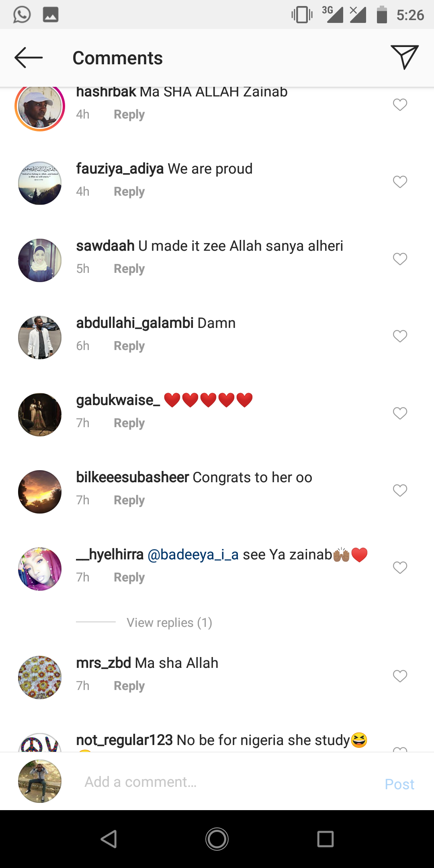This screenshot has width=434, height=868.
Task: Open recent apps square button
Action: (325, 839)
